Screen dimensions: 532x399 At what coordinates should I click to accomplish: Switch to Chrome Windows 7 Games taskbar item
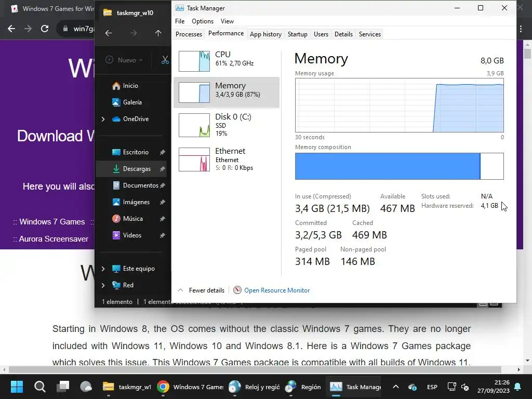point(190,387)
